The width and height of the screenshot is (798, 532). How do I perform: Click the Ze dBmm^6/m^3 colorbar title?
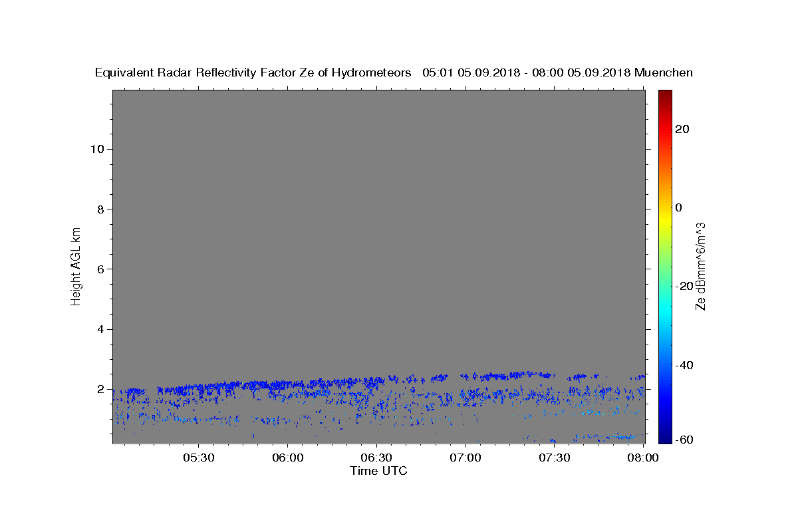click(x=700, y=266)
